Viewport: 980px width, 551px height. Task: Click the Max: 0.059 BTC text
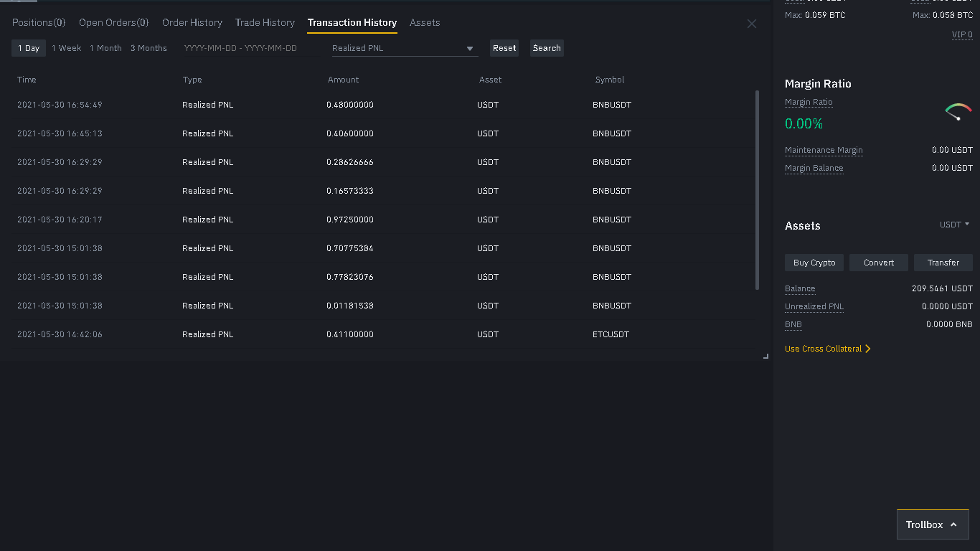815,15
